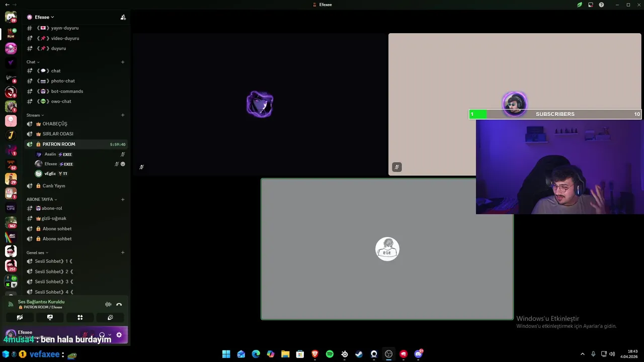Open Brave browser from taskbar
The width and height of the screenshot is (644, 362).
coord(315,354)
